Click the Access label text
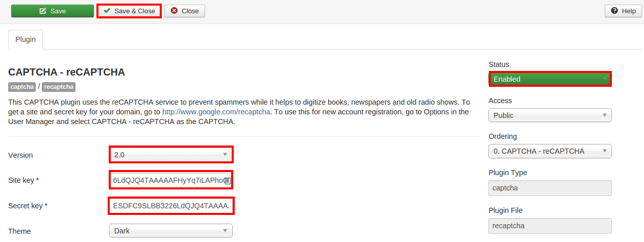The width and height of the screenshot is (644, 242). tap(500, 101)
